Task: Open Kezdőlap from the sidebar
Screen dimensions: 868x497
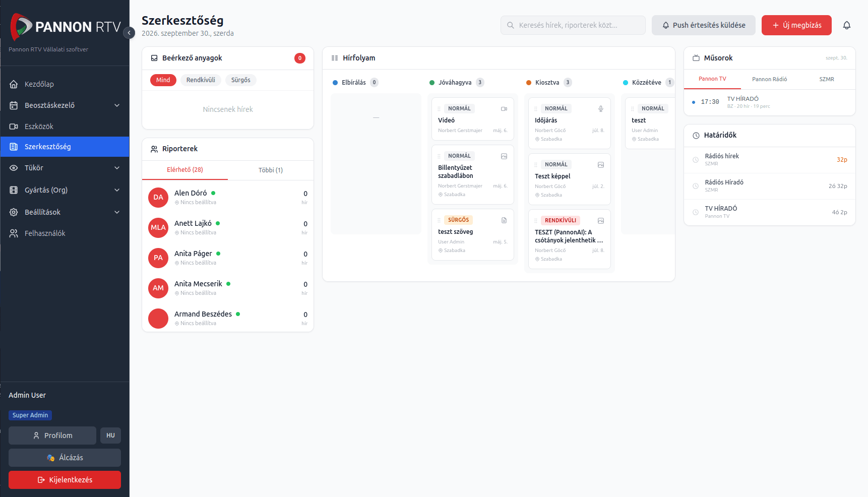Action: coord(65,84)
